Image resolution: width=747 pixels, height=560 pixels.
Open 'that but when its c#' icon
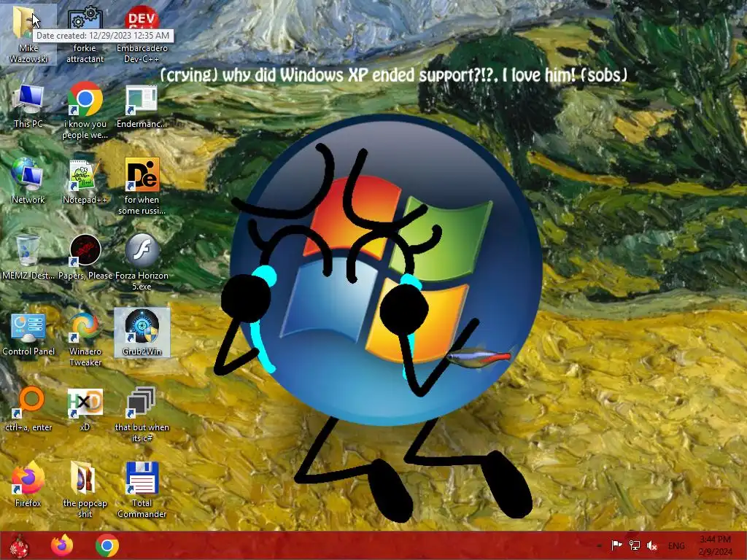click(x=142, y=413)
